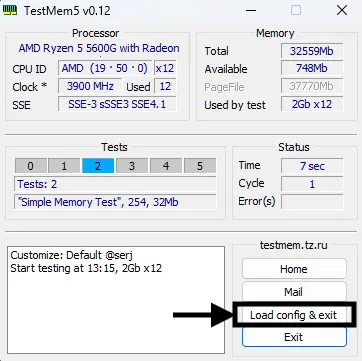Select test block 3
Screen dimensions: 362x361
tap(132, 166)
